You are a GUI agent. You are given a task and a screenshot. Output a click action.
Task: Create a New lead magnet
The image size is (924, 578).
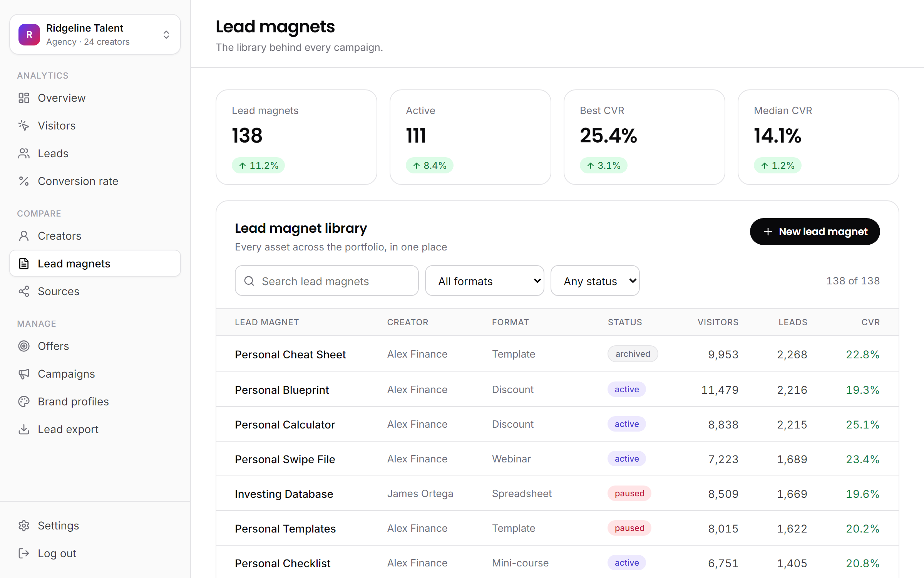tap(815, 232)
